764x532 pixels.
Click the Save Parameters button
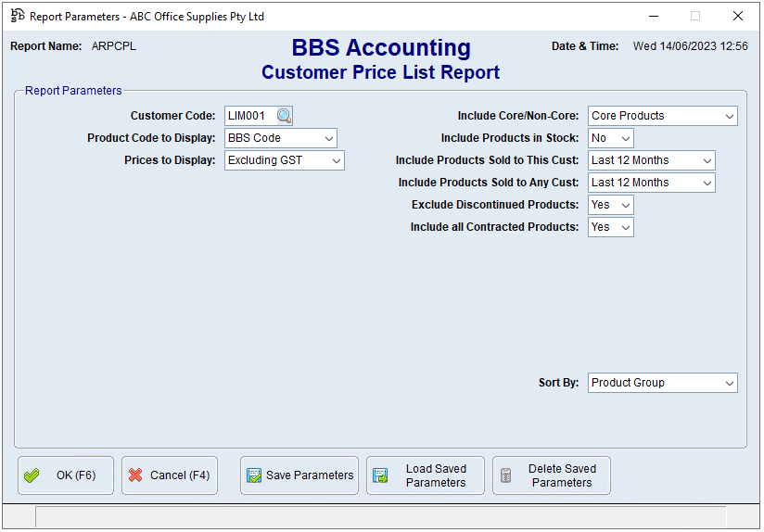click(x=299, y=475)
